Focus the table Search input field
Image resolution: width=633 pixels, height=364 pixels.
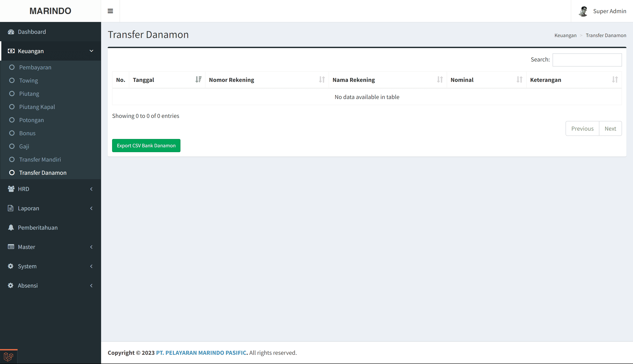tap(587, 60)
